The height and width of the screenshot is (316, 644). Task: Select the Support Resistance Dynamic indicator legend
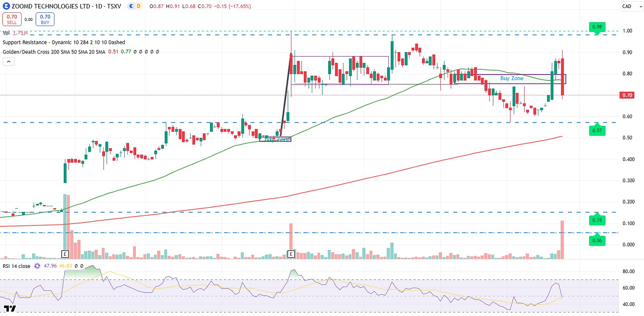pos(64,42)
